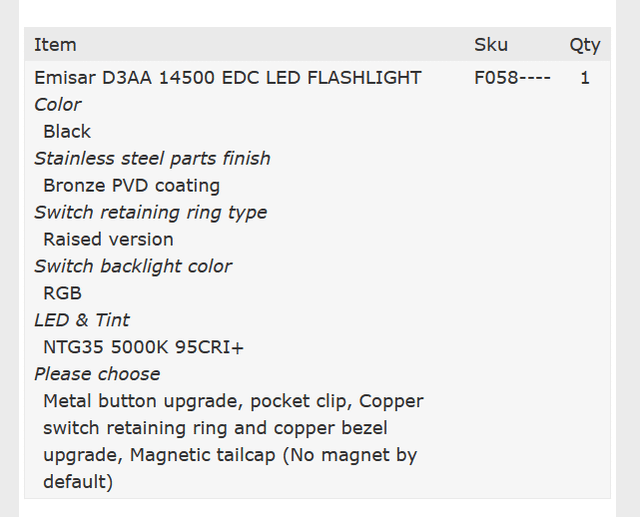
Task: Select the Raised version value
Action: [x=108, y=240]
